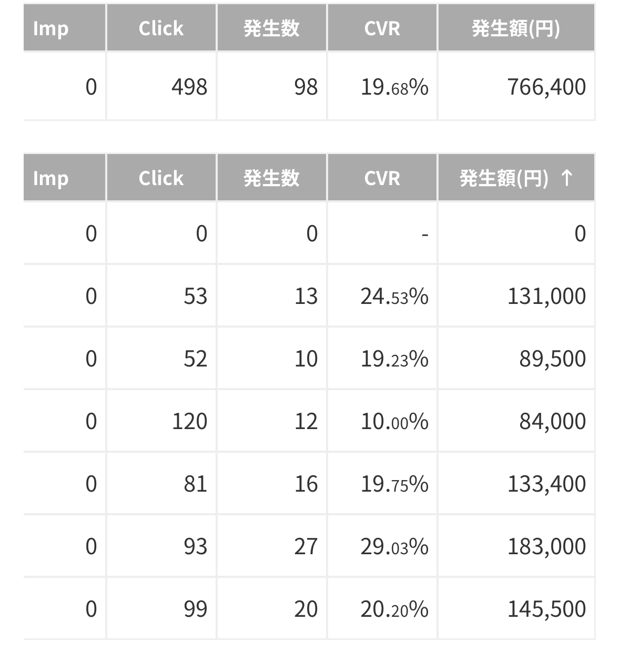620x672 pixels.
Task: Click the Imp header in summary table
Action: [51, 28]
